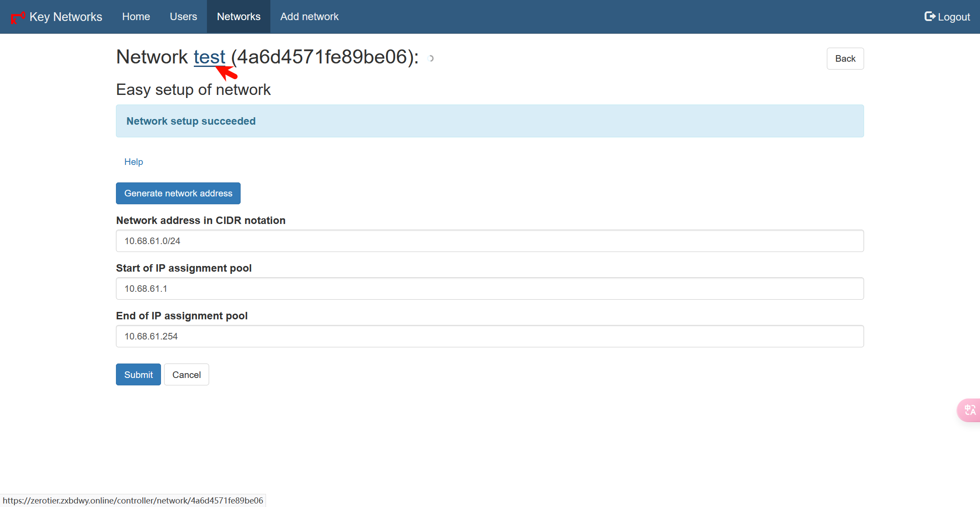
Task: Open the test network link
Action: [209, 57]
